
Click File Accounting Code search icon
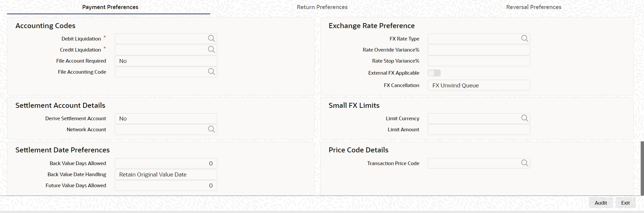[211, 72]
